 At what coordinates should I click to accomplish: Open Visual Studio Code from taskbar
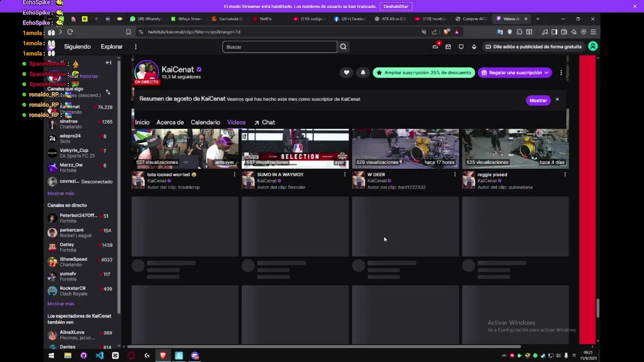click(x=99, y=355)
